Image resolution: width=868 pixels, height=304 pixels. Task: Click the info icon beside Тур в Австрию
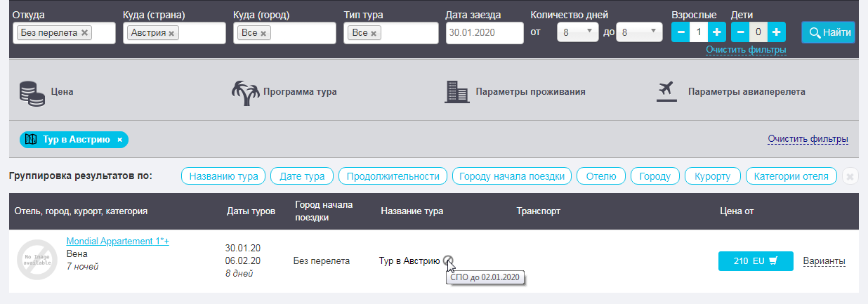tap(449, 261)
